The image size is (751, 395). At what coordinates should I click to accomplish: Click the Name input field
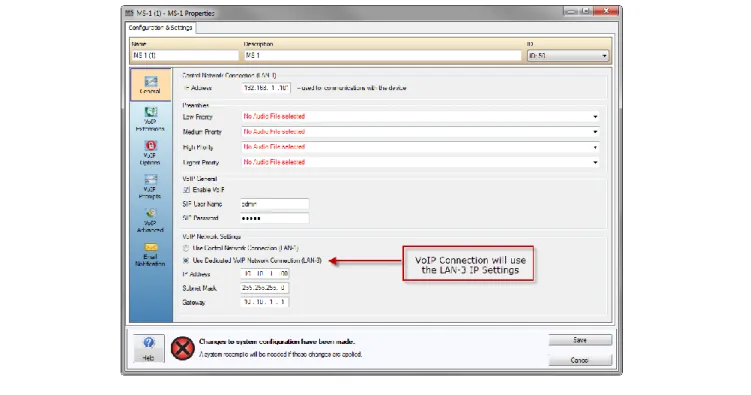(185, 56)
